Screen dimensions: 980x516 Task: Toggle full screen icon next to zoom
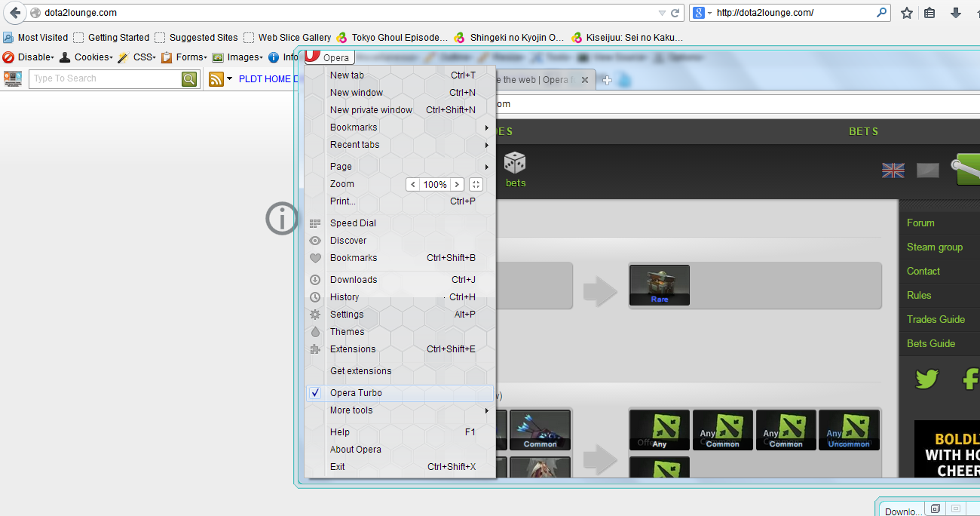pos(476,184)
